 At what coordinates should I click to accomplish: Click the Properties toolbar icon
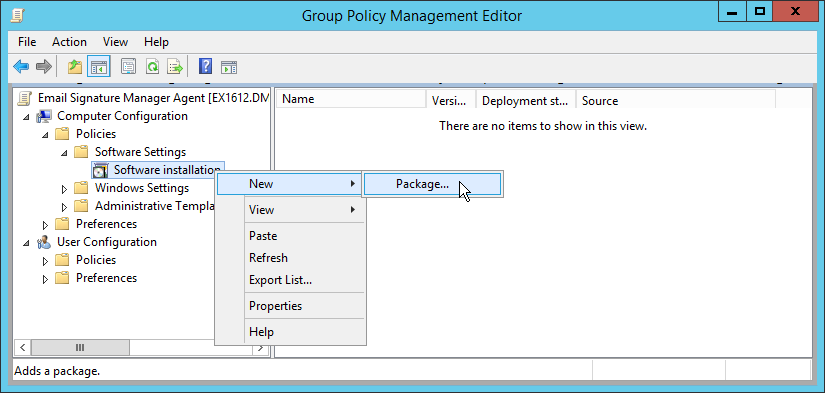[x=128, y=67]
